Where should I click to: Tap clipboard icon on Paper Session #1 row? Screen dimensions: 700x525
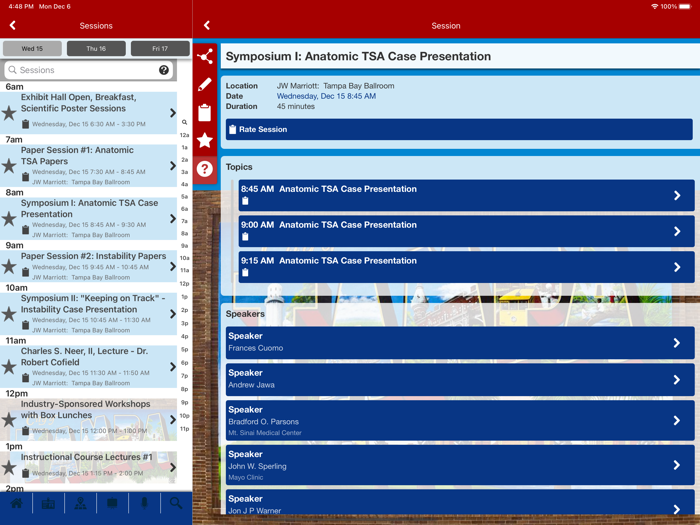(x=25, y=177)
